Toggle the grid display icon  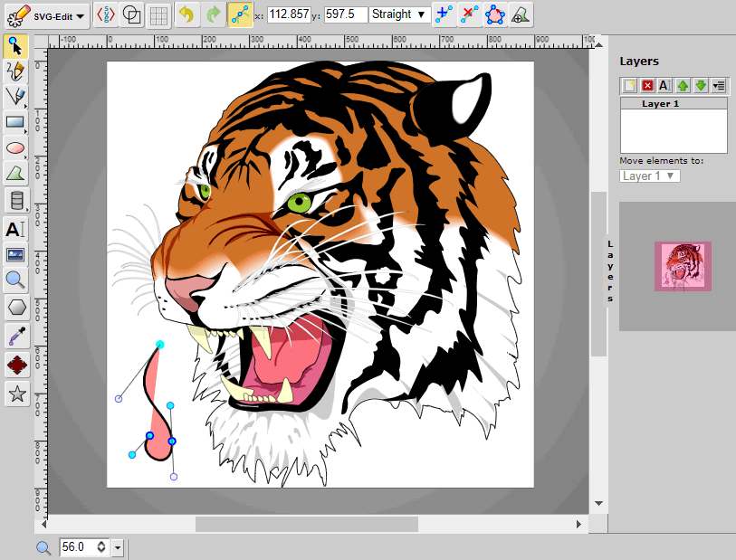point(157,14)
